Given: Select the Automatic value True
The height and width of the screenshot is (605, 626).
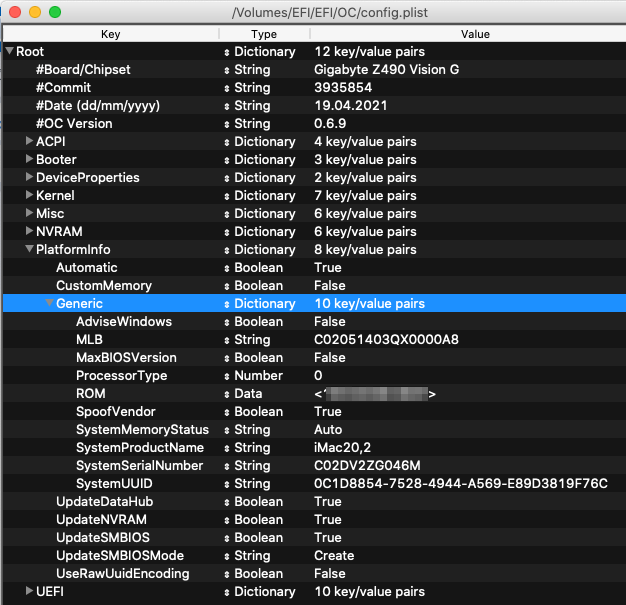Looking at the screenshot, I should pyautogui.click(x=328, y=268).
